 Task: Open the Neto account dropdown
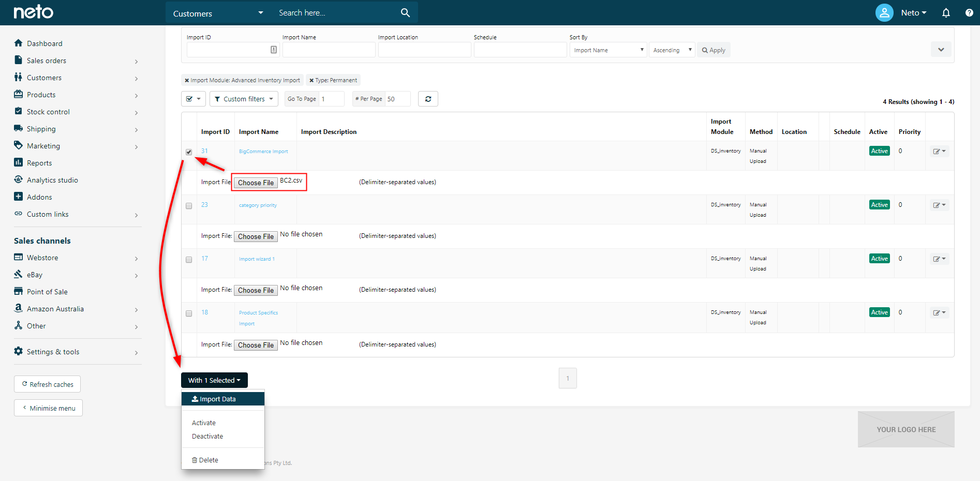click(x=914, y=13)
